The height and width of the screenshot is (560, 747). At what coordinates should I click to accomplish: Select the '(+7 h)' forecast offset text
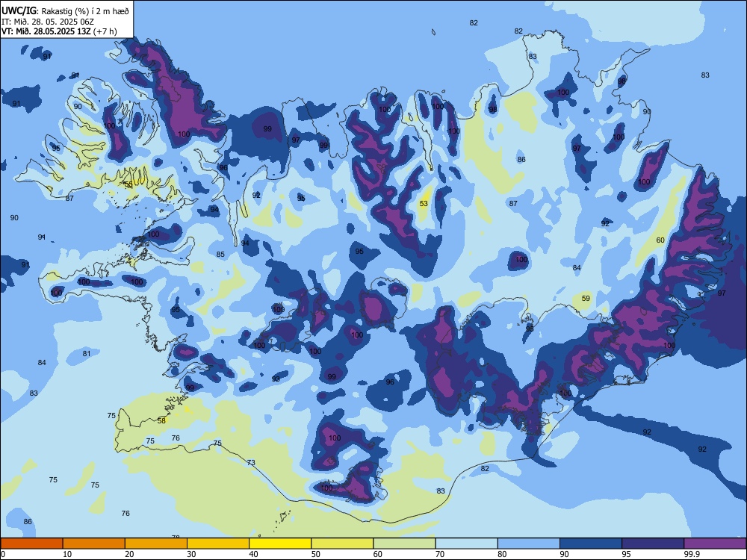pyautogui.click(x=105, y=31)
